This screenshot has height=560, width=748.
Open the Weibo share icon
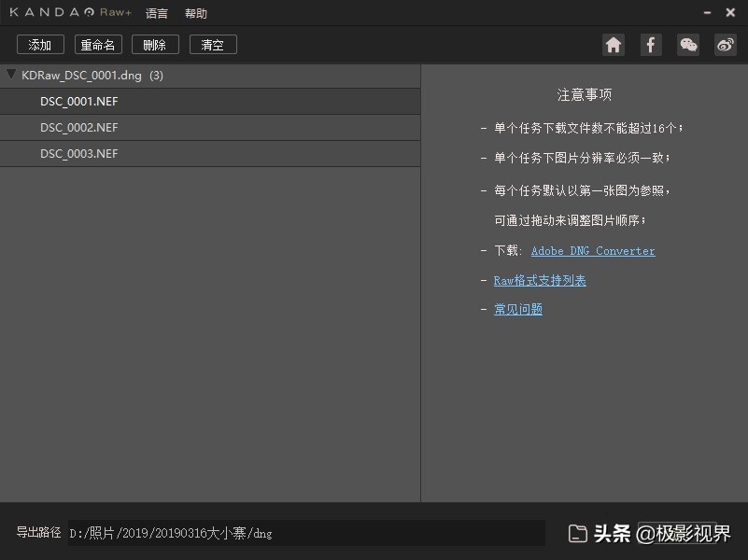tap(726, 44)
